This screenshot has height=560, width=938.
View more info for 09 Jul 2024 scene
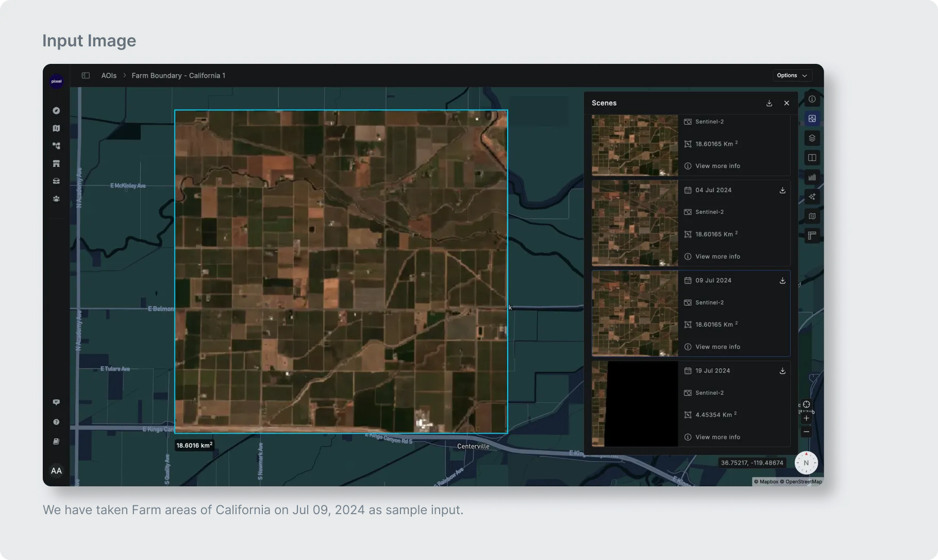coord(712,347)
